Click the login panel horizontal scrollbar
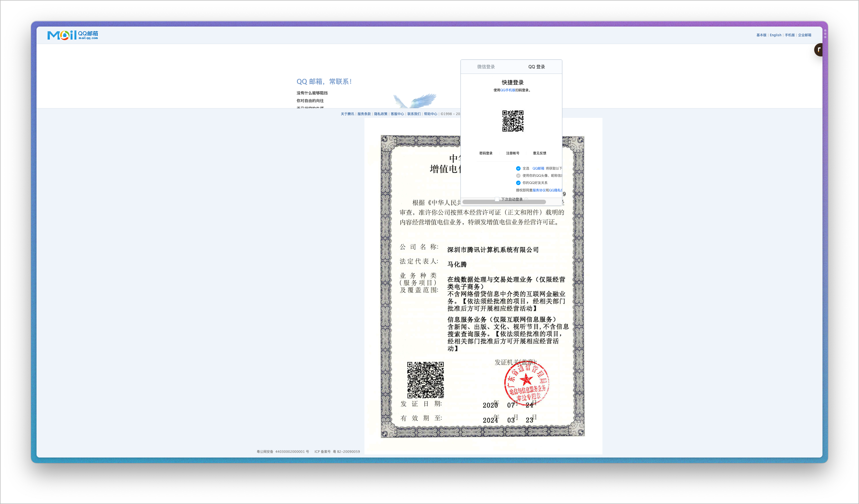Viewport: 859px width, 504px height. 504,202
